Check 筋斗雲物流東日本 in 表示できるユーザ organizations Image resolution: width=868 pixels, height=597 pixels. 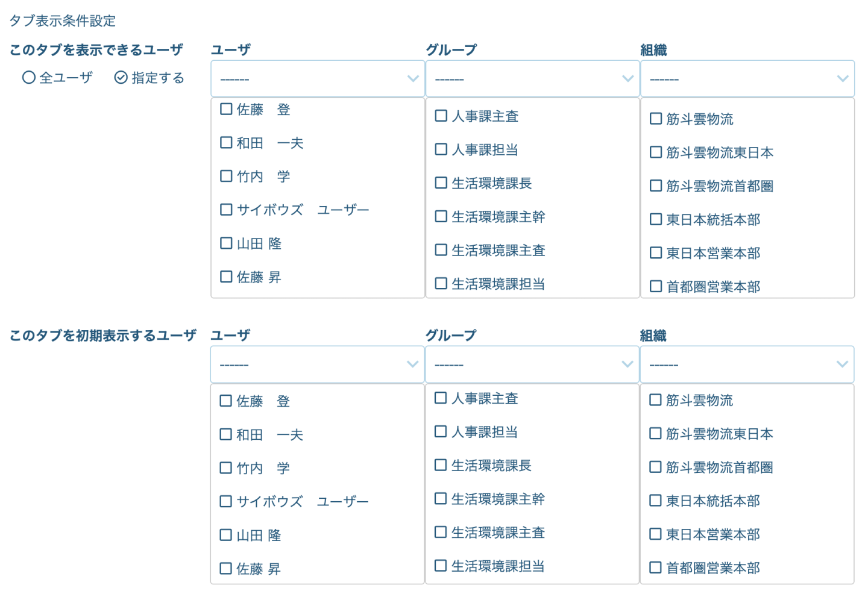coord(656,152)
